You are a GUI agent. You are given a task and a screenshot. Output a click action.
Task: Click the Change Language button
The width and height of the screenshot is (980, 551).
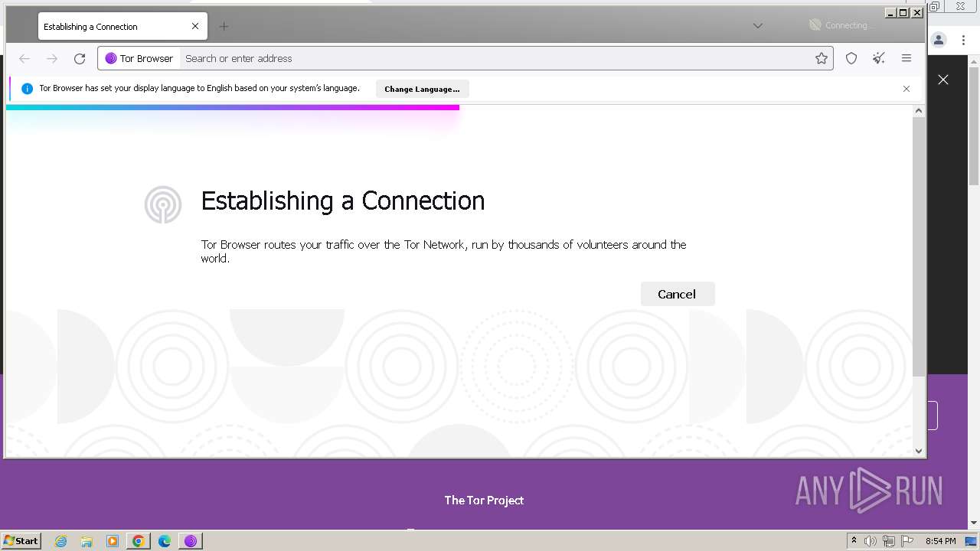coord(422,89)
